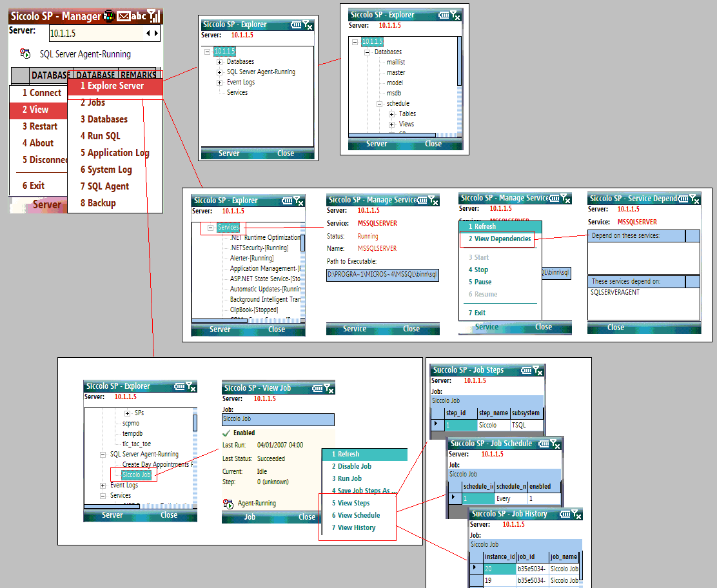
Task: Select 1 Explore Server menu item
Action: 115,86
